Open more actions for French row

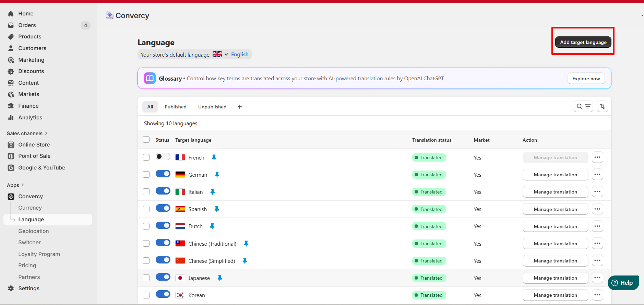point(597,157)
